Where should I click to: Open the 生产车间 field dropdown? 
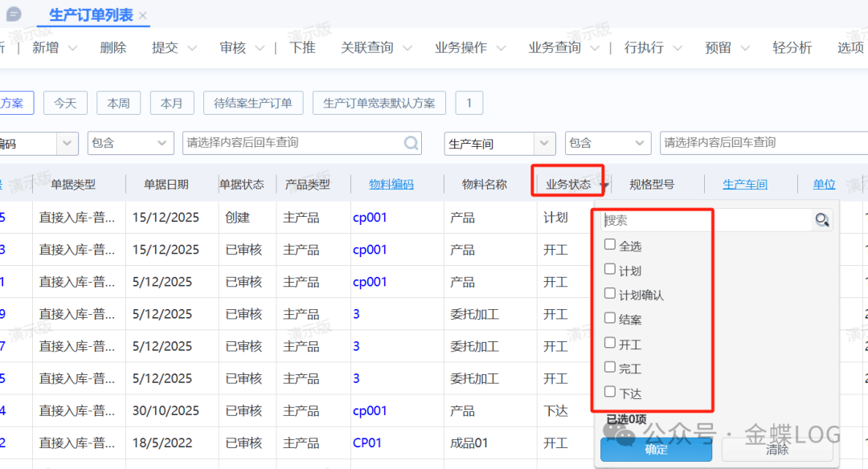tap(546, 144)
